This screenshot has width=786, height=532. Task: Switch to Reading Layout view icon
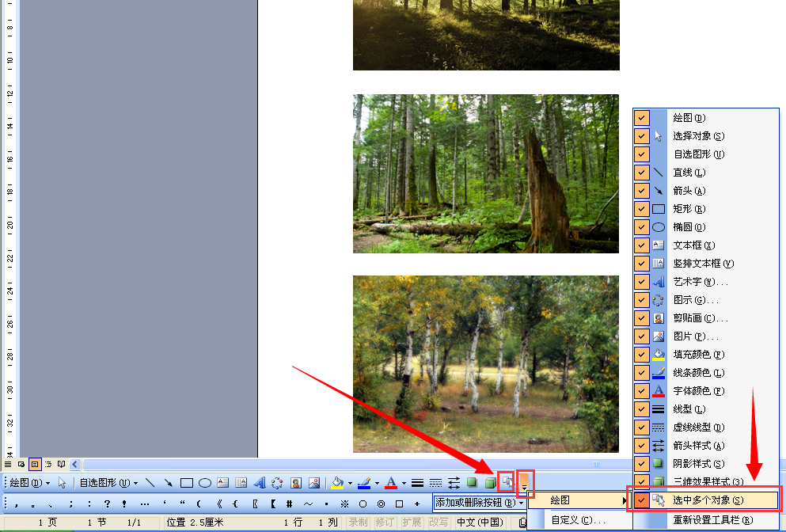pos(62,464)
